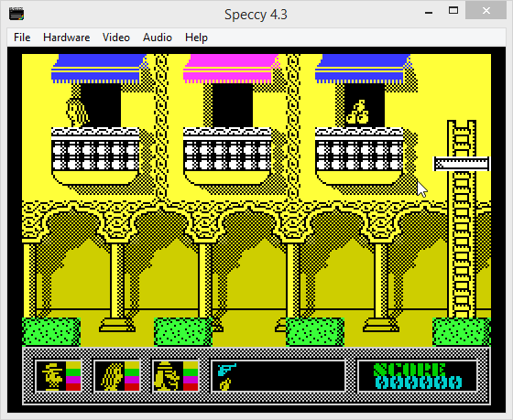The width and height of the screenshot is (513, 420).
Task: Click the SCORE counter display
Action: pyautogui.click(x=418, y=376)
